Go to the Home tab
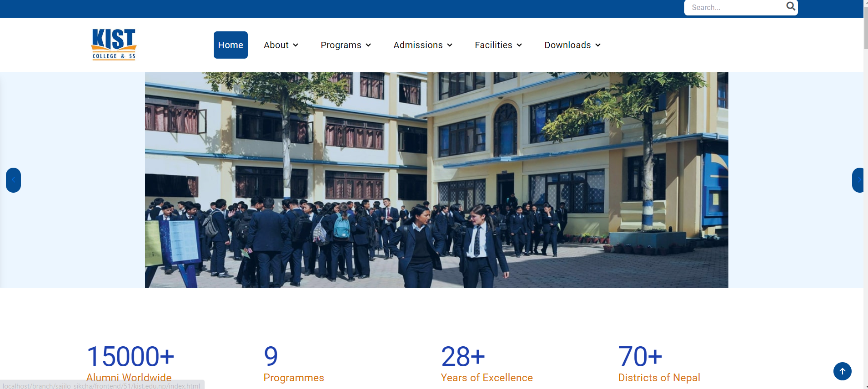 [231, 45]
